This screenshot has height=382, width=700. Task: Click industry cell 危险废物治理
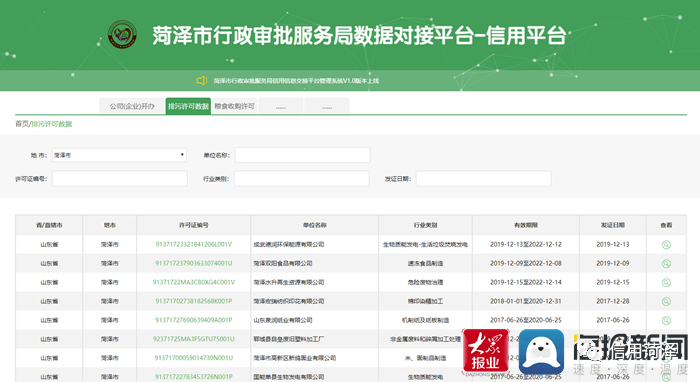425,282
